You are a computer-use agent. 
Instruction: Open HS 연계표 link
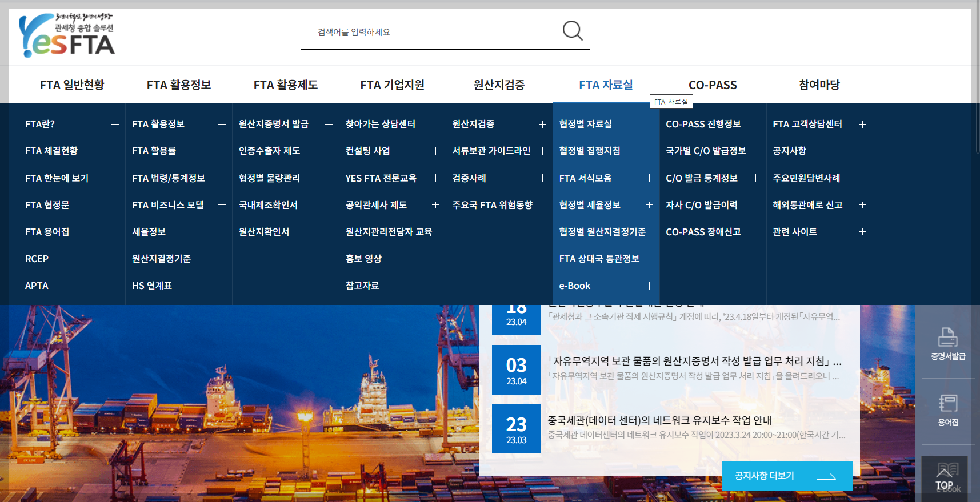pyautogui.click(x=151, y=286)
